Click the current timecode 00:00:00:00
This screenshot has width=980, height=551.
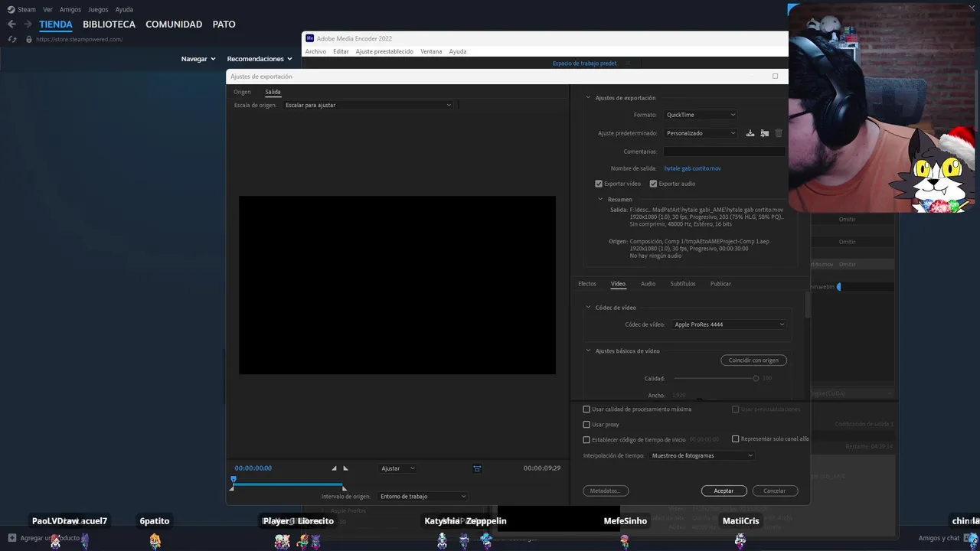click(253, 468)
